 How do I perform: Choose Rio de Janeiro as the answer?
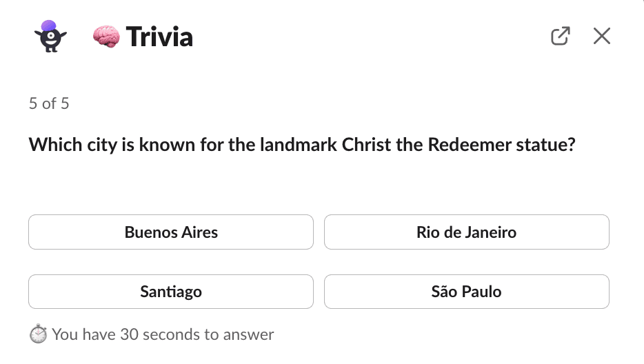tap(467, 232)
